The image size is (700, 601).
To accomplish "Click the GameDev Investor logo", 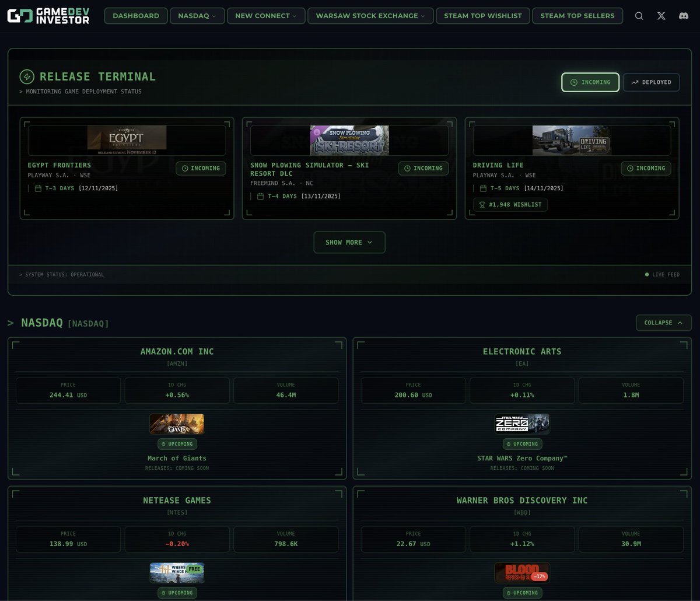I will [48, 16].
